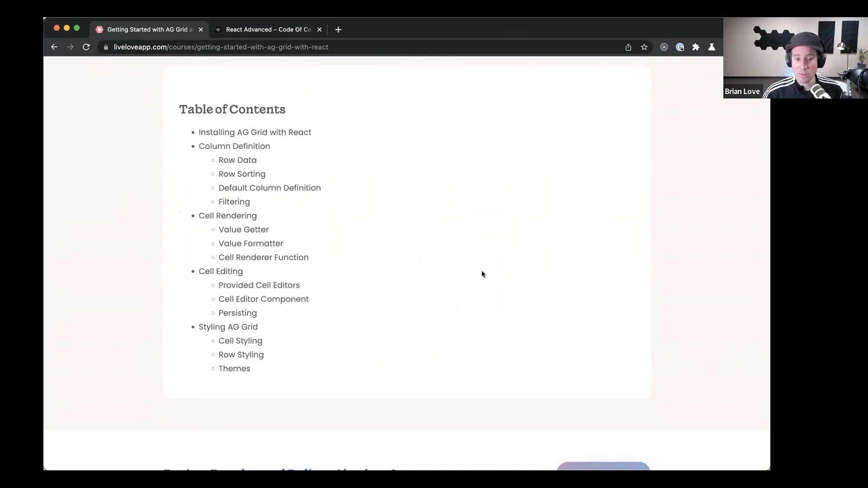Click the share icon in address bar
Screen dimensions: 868x488
pyautogui.click(x=628, y=47)
